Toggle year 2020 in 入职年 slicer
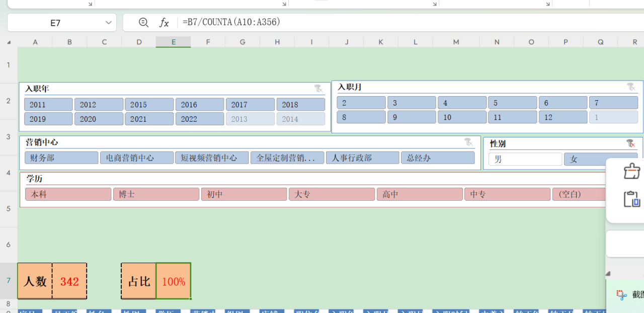Image resolution: width=644 pixels, height=313 pixels. click(99, 119)
